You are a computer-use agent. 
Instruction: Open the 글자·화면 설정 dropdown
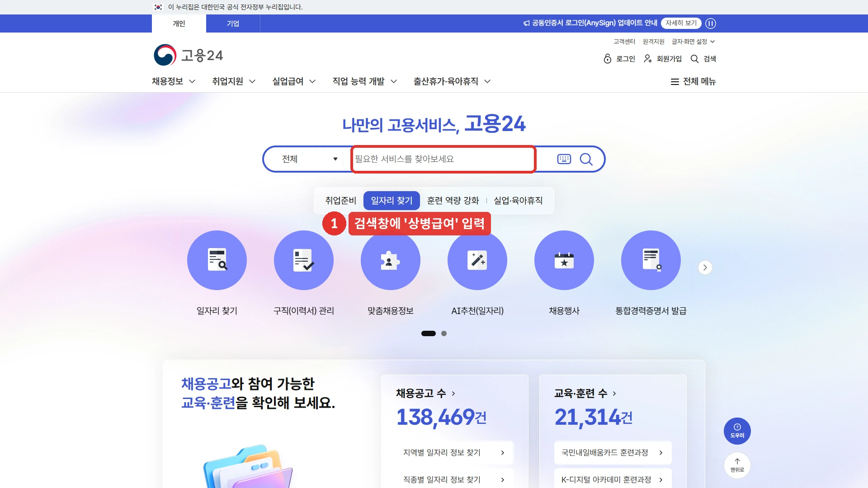tap(693, 42)
